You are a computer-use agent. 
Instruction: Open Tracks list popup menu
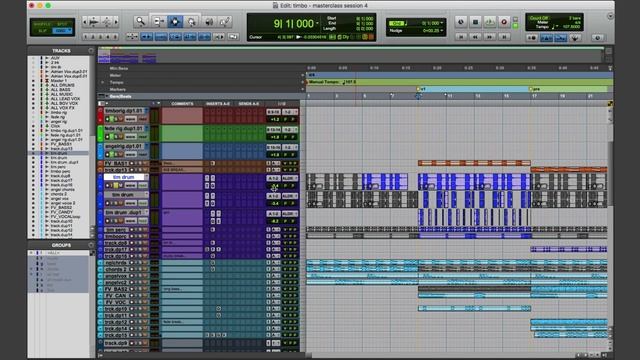click(91, 51)
